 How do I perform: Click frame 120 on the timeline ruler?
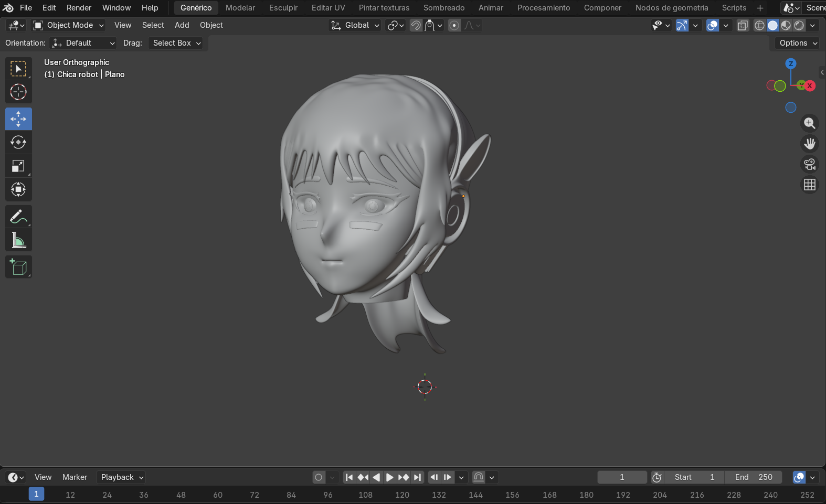[402, 495]
